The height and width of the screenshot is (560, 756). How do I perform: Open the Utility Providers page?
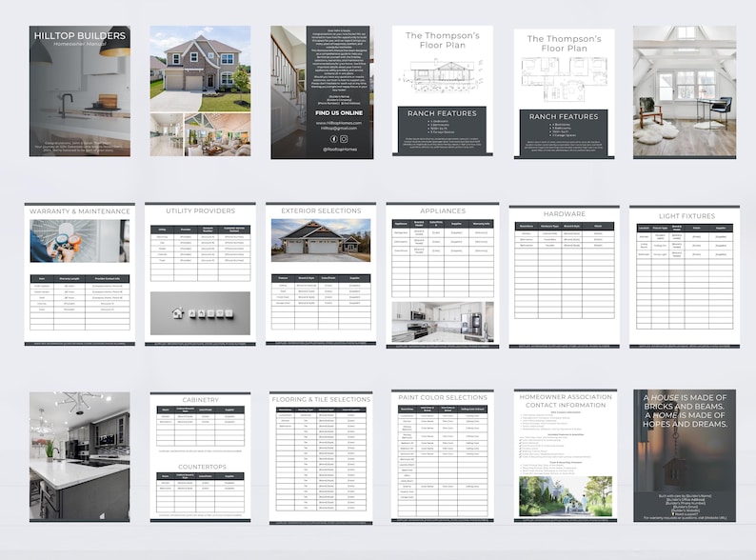pyautogui.click(x=200, y=274)
